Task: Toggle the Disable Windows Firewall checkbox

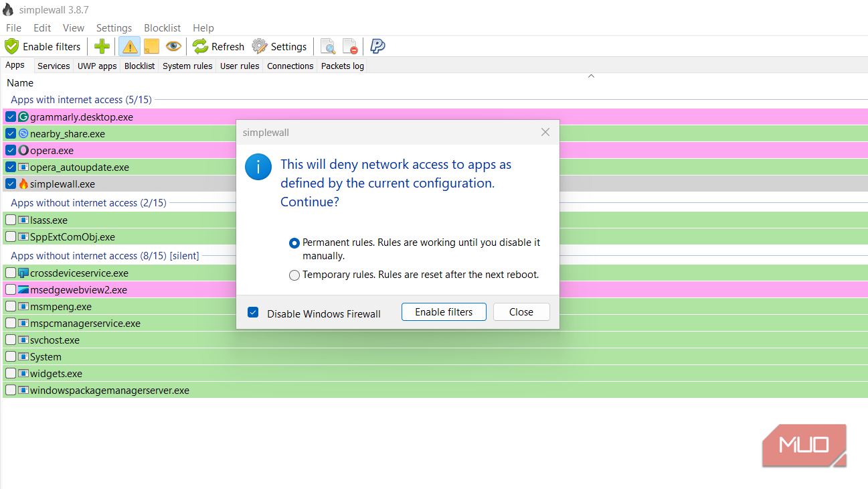Action: [x=253, y=312]
